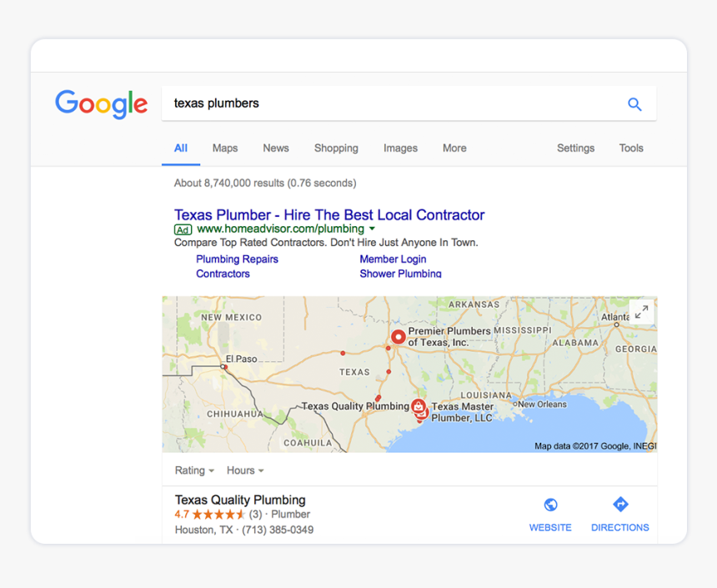Switch to the Images tab
The width and height of the screenshot is (717, 588).
400,148
